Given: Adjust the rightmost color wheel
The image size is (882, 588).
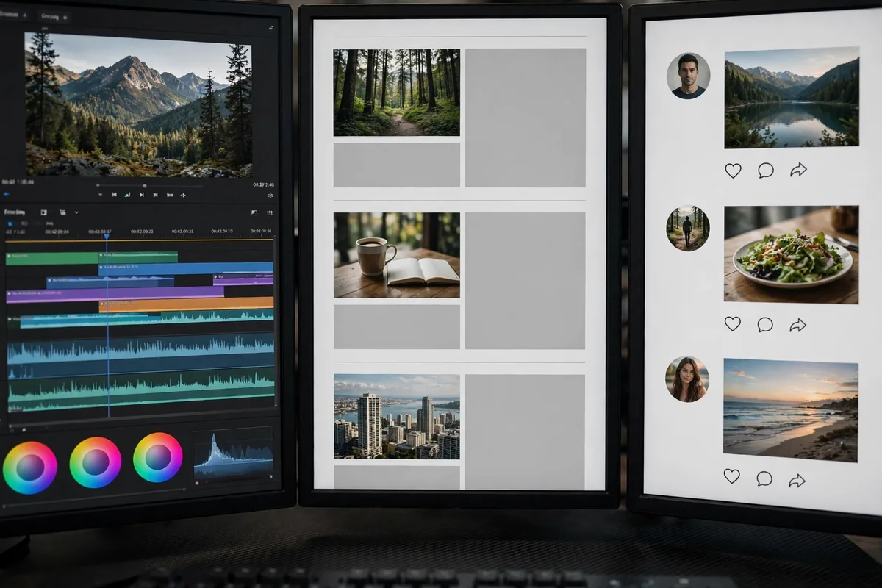Looking at the screenshot, I should click(x=158, y=457).
